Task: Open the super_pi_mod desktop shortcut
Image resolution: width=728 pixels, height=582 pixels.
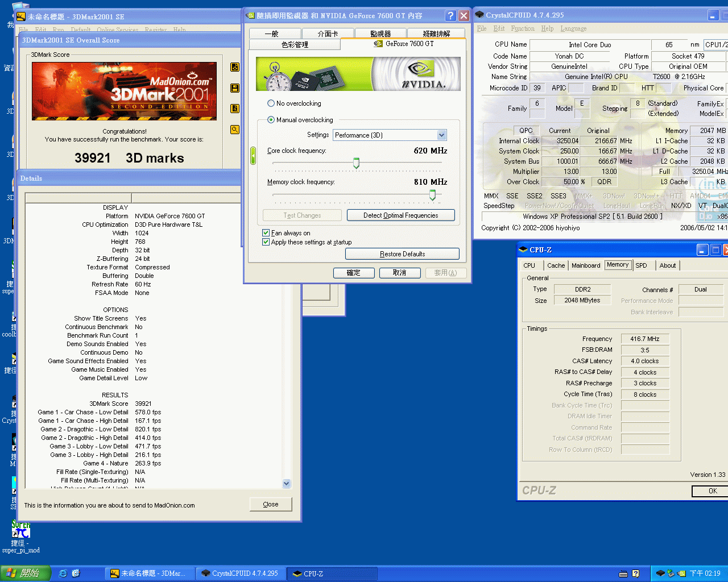Action: coord(20,536)
